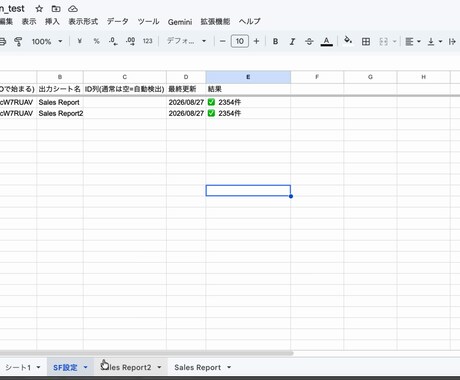Open the font family dropdown
460x380 pixels.
(x=186, y=41)
